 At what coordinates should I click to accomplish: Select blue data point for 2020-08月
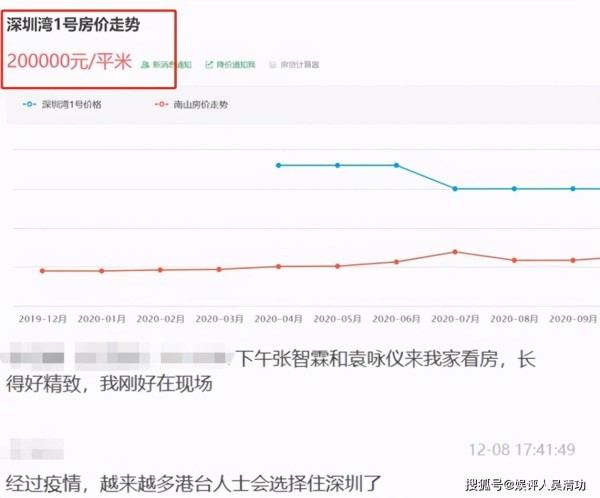(x=514, y=189)
